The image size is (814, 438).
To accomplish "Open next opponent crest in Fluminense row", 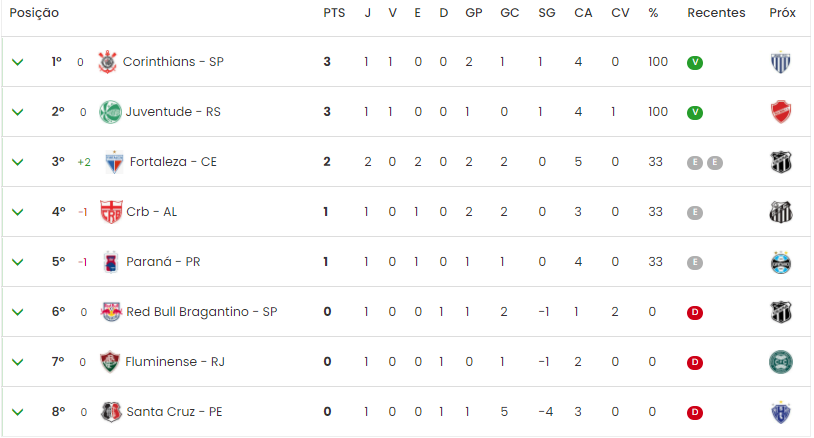I will 781,362.
